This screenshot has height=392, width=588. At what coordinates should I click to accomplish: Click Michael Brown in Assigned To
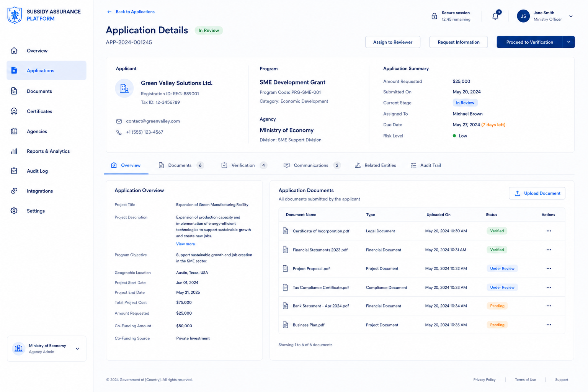(x=467, y=114)
